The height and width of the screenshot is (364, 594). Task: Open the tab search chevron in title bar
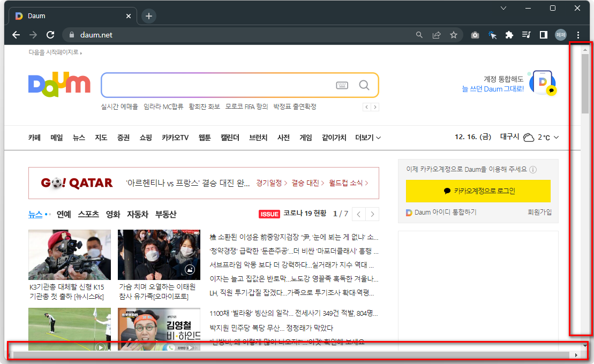point(503,8)
